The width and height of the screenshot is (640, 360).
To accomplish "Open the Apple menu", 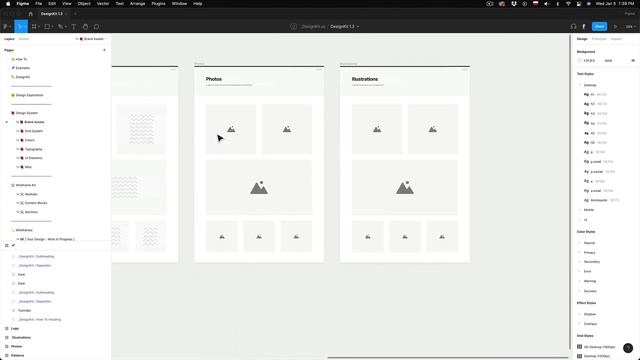I will click(8, 4).
